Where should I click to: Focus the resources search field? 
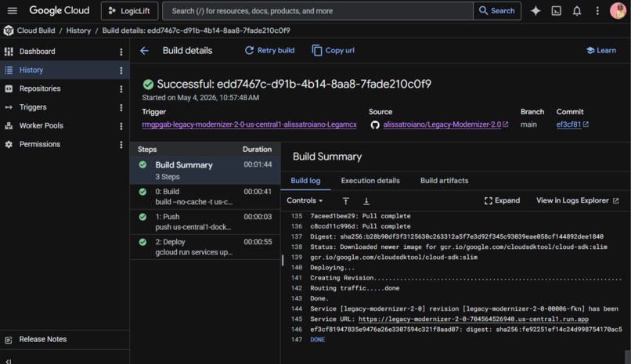click(318, 11)
